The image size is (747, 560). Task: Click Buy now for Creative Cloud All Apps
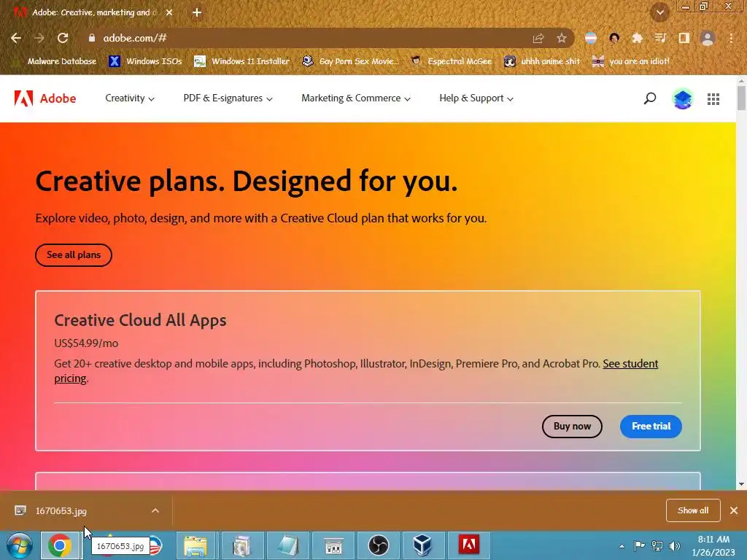(x=572, y=426)
